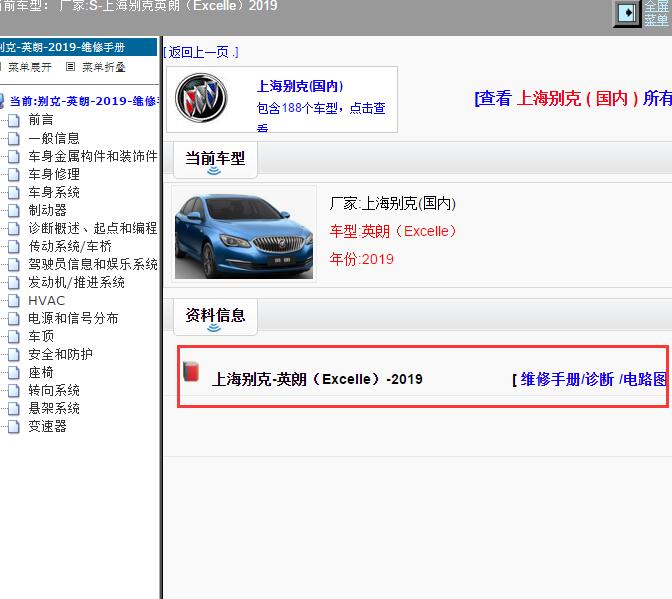
Task: Click the Buick logo image
Action: [201, 98]
